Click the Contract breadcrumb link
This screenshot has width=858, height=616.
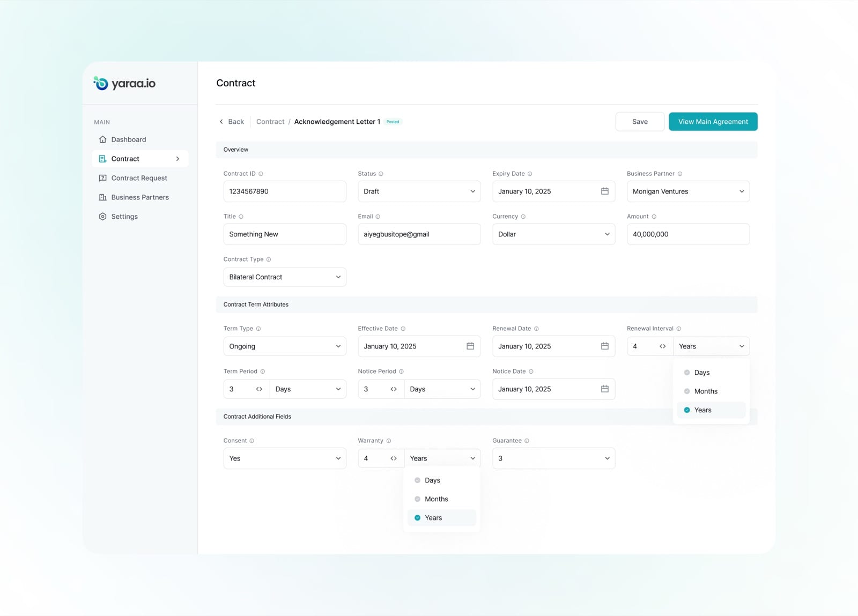click(x=270, y=122)
